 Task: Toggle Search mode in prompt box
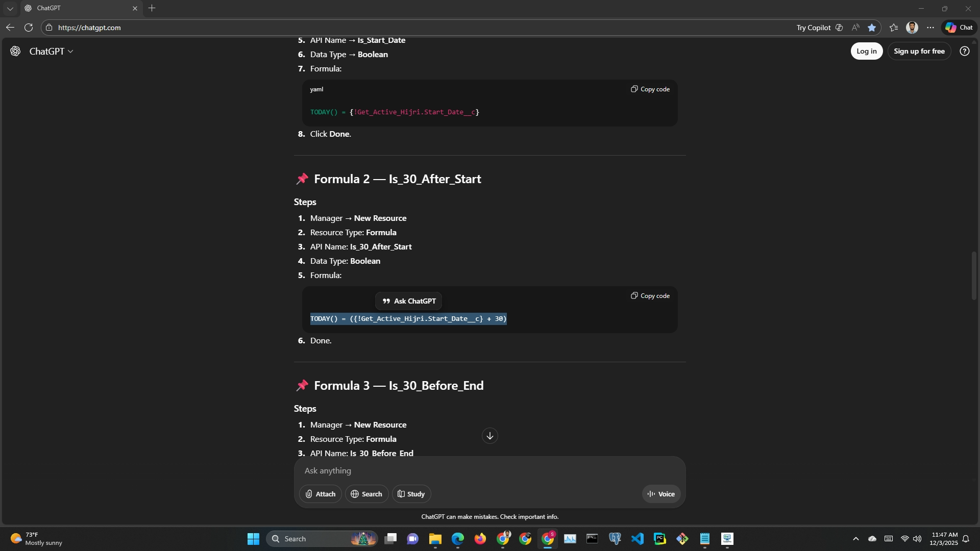click(x=366, y=494)
